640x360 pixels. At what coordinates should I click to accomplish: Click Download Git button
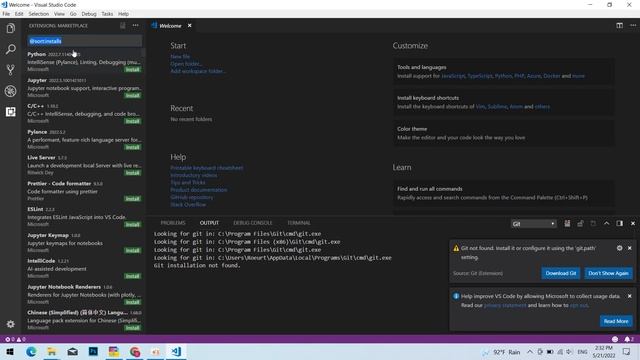[x=561, y=273]
